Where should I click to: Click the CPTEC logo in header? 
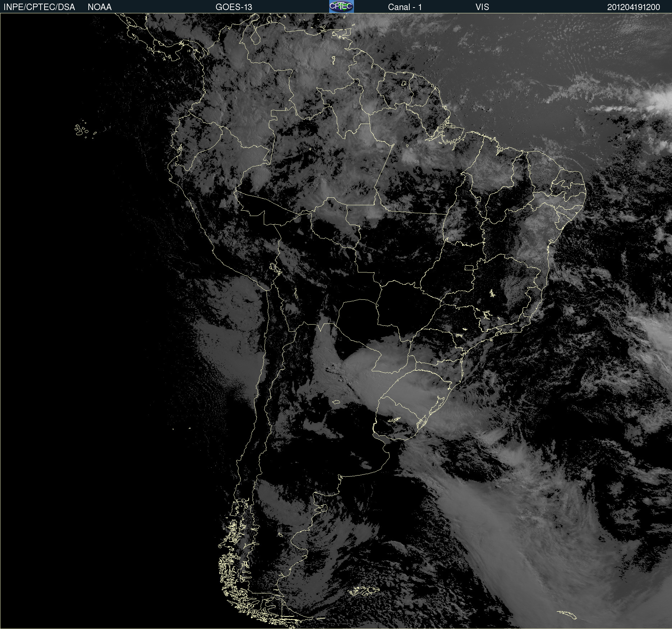pos(341,6)
